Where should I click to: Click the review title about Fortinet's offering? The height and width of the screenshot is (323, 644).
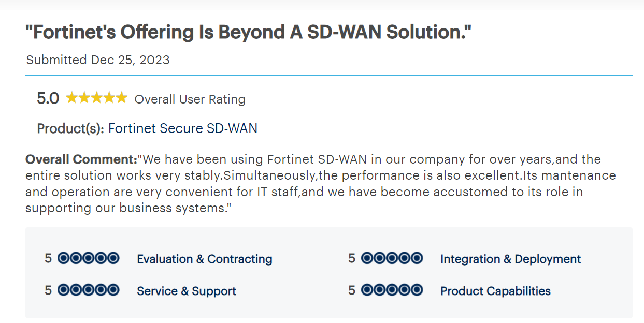click(249, 33)
